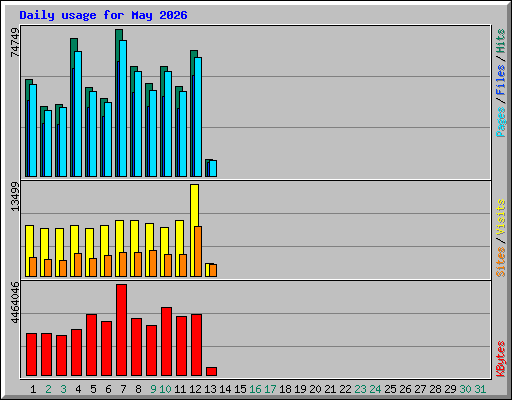Click the 74749 hits axis value
The height and width of the screenshot is (400, 512).
(x=15, y=42)
